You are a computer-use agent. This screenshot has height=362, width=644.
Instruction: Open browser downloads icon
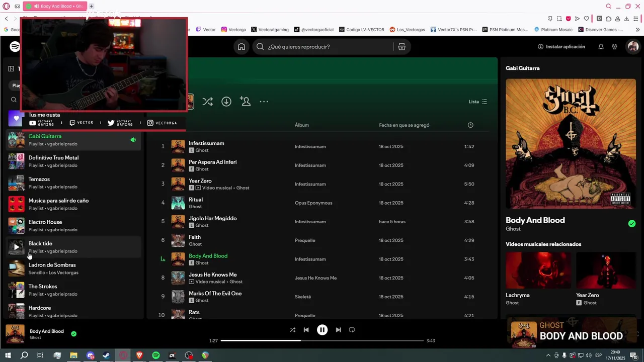point(626,19)
